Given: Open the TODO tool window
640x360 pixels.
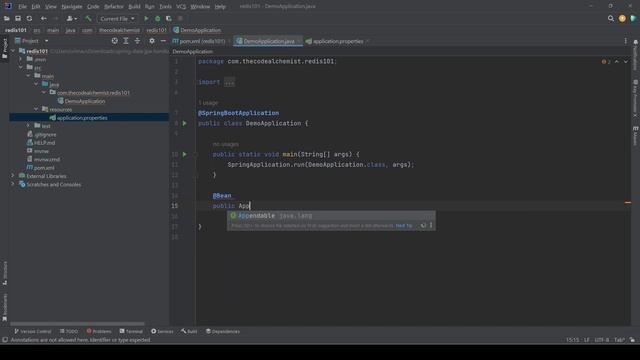Looking at the screenshot, I should coord(69,331).
